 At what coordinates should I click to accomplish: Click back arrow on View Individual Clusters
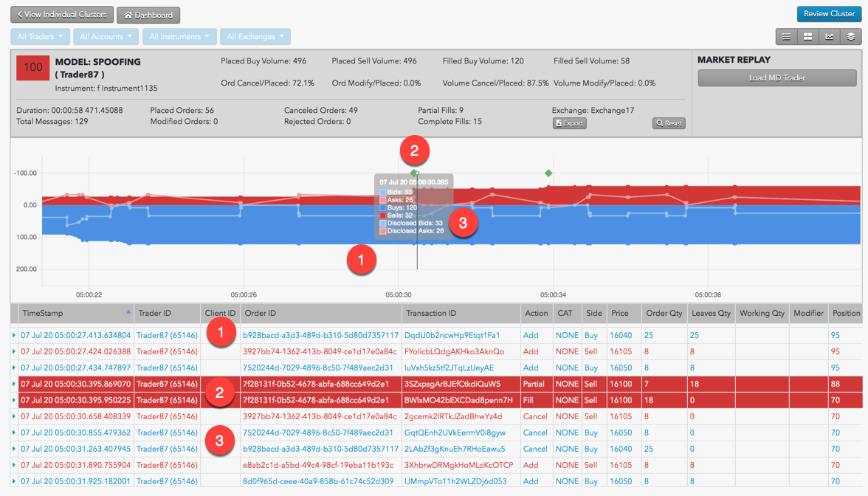(18, 14)
